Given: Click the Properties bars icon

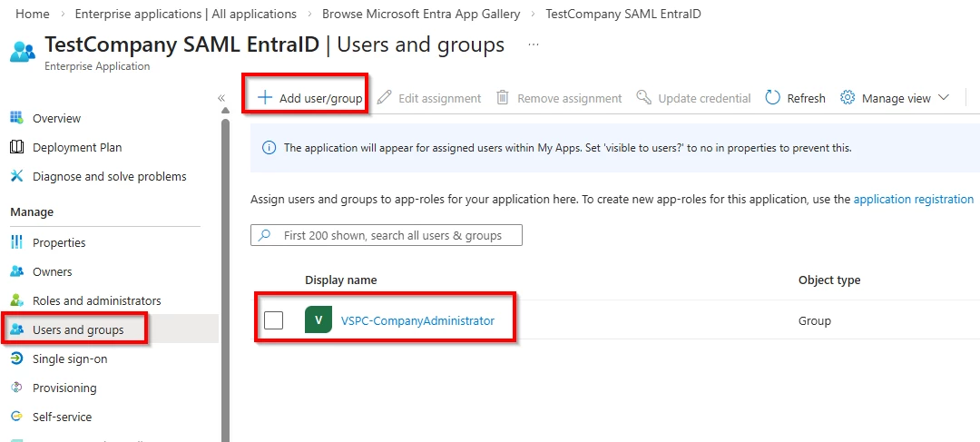Looking at the screenshot, I should 17,242.
